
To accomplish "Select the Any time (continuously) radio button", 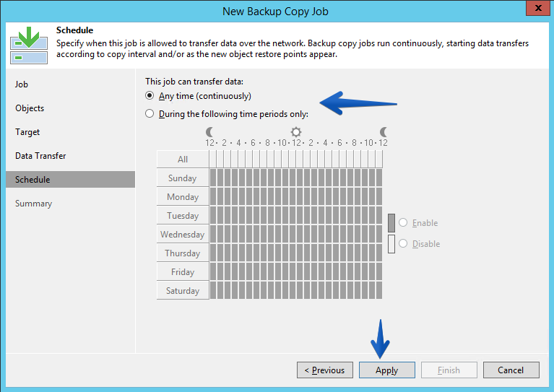I will 150,96.
